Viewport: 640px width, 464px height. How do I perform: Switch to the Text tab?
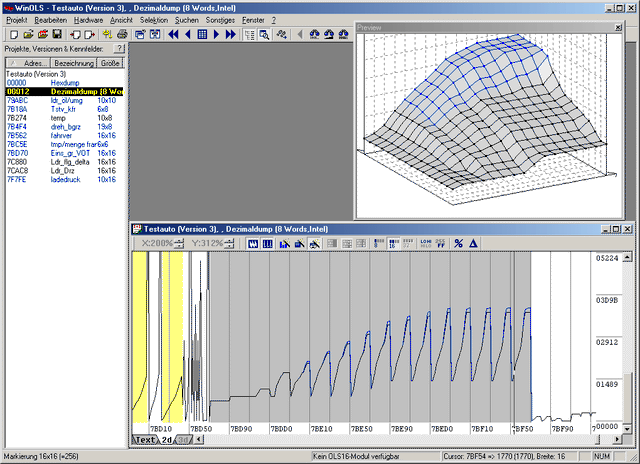coord(145,439)
